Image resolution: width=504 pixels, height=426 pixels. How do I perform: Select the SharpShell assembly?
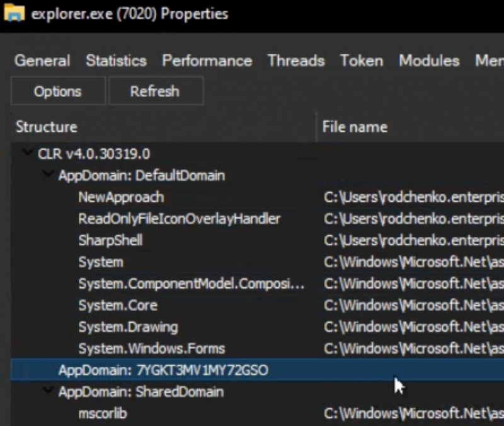(x=111, y=240)
